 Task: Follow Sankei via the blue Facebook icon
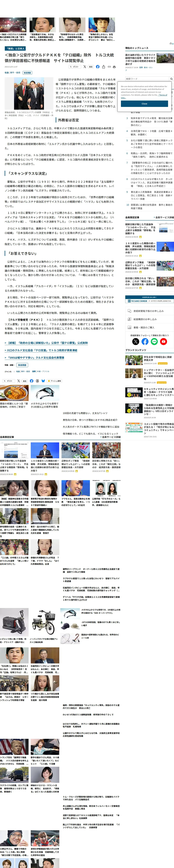(x=145, y=341)
